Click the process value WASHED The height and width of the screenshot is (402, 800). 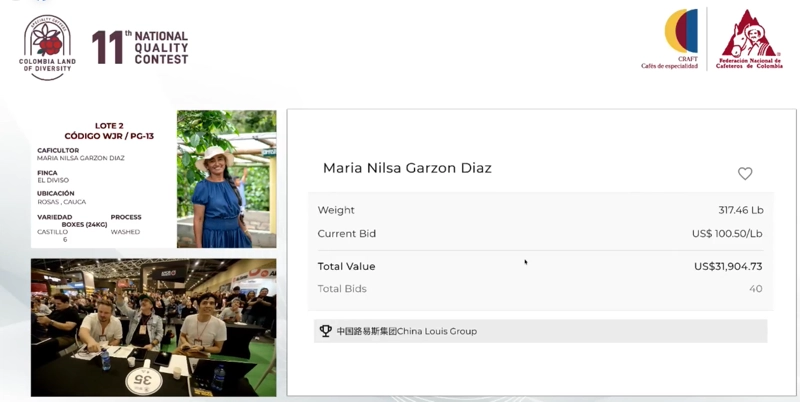pos(125,232)
